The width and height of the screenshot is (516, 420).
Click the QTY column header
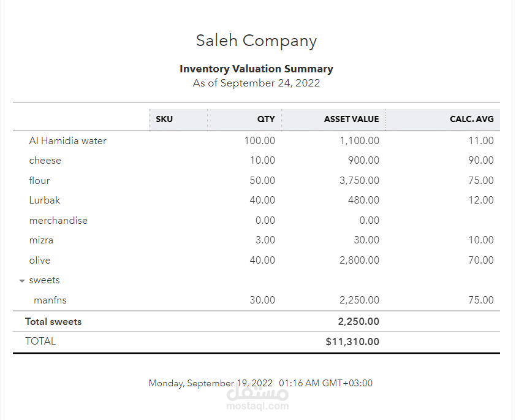[266, 120]
